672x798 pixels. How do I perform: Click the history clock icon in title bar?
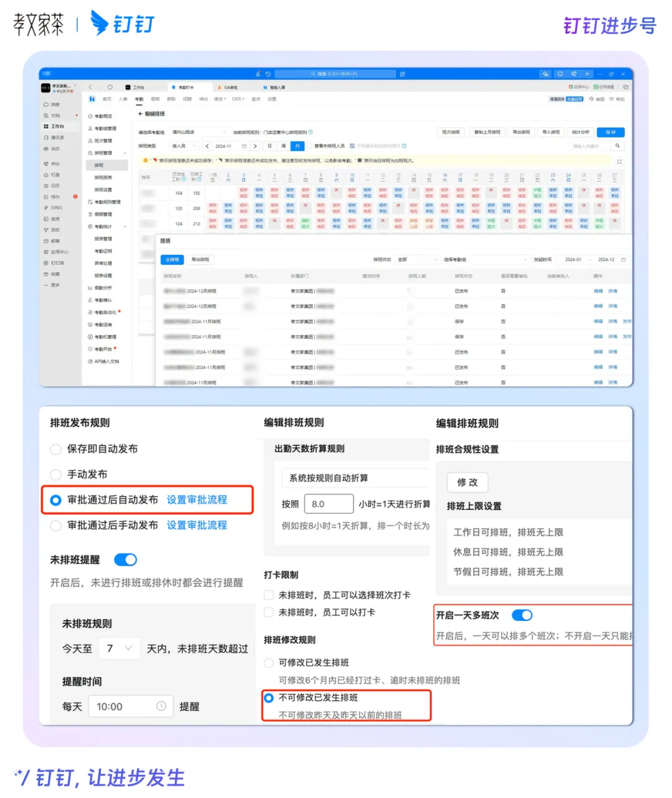tap(268, 73)
